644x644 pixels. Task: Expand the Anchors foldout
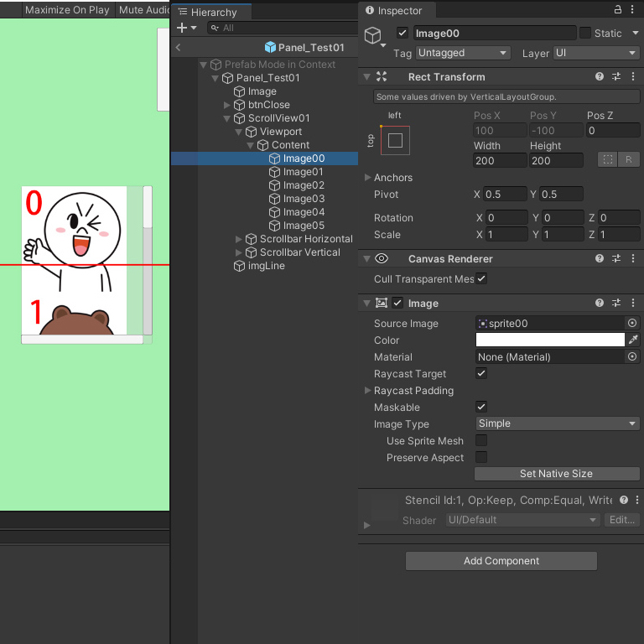point(367,178)
